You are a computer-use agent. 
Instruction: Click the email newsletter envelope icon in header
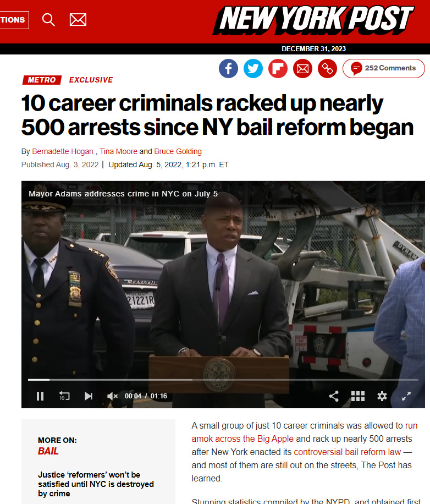click(x=78, y=20)
